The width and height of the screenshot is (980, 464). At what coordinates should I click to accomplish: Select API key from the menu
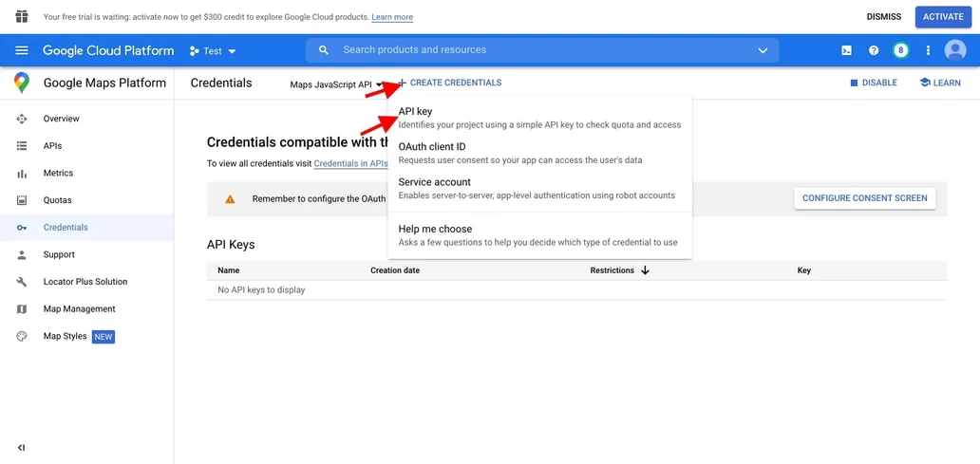pyautogui.click(x=539, y=118)
